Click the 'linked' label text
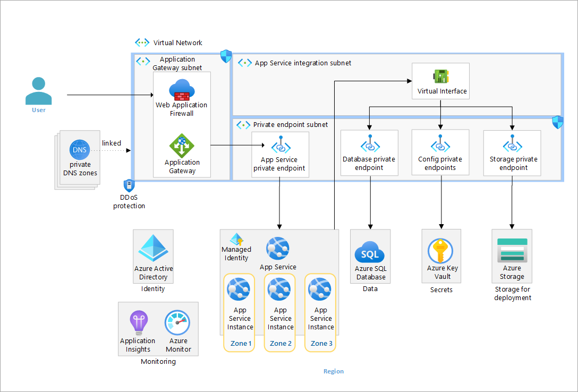Image resolution: width=578 pixels, height=392 pixels. point(112,143)
